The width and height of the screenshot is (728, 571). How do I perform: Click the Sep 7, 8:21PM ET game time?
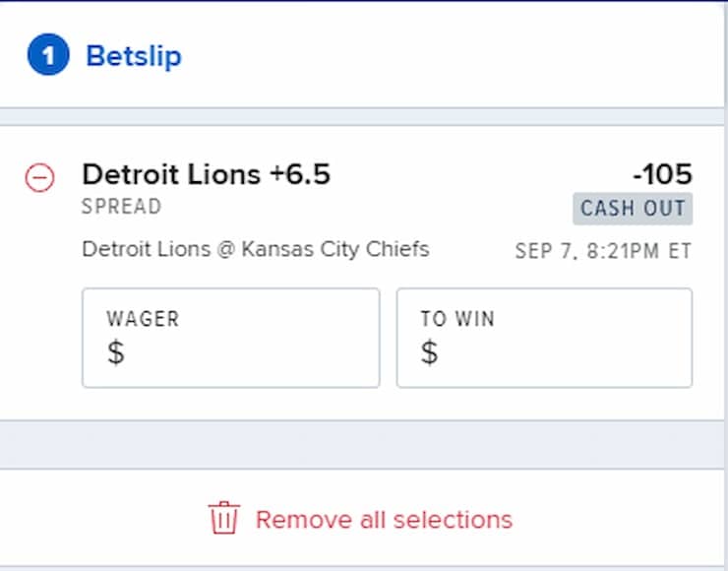604,251
